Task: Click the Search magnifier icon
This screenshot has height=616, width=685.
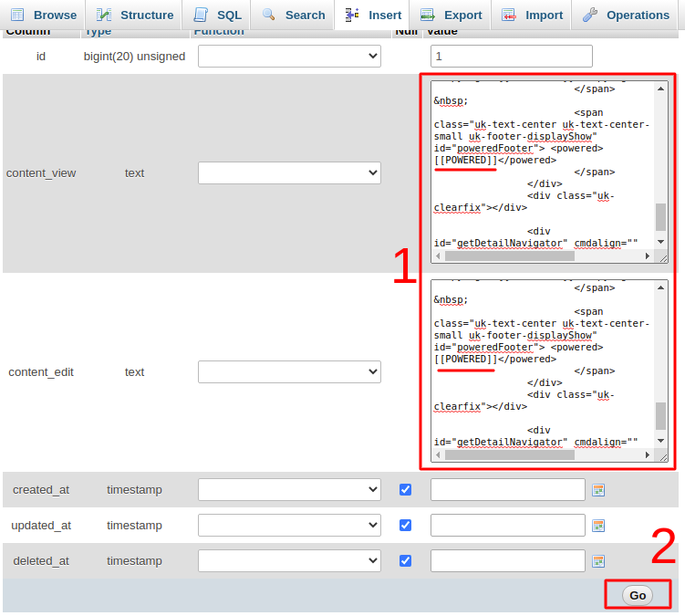Action: pyautogui.click(x=269, y=15)
